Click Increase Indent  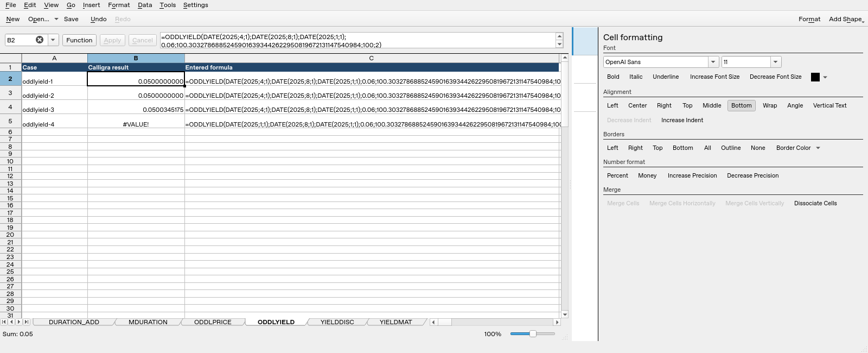pyautogui.click(x=682, y=120)
